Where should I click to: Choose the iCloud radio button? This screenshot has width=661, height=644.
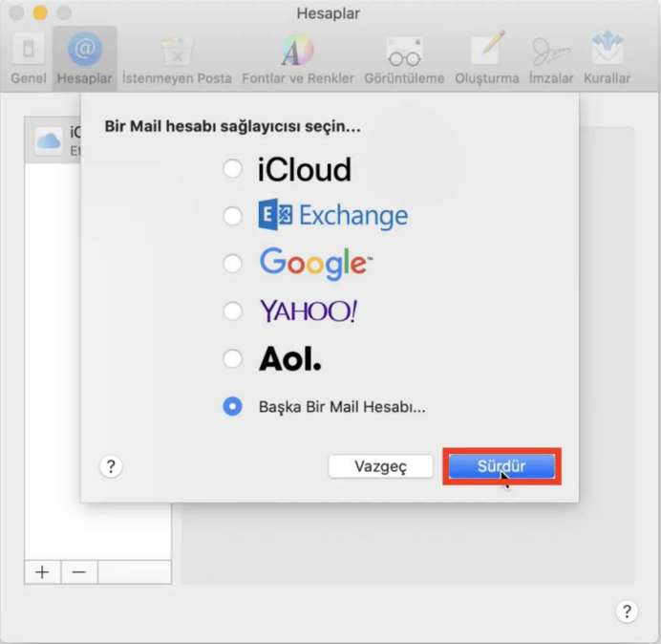coord(232,169)
